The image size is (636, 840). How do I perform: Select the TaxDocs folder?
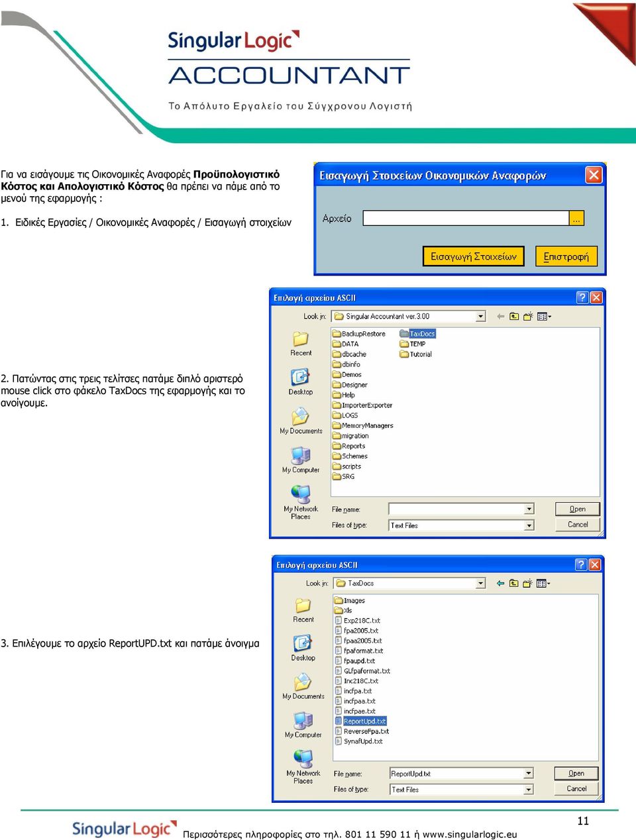pyautogui.click(x=417, y=334)
